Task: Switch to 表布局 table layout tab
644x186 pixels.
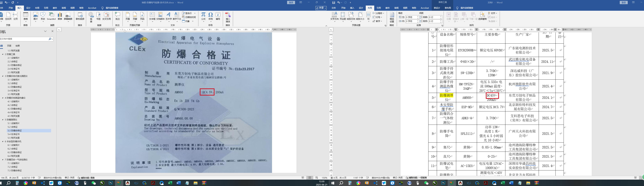Action: (x=448, y=8)
